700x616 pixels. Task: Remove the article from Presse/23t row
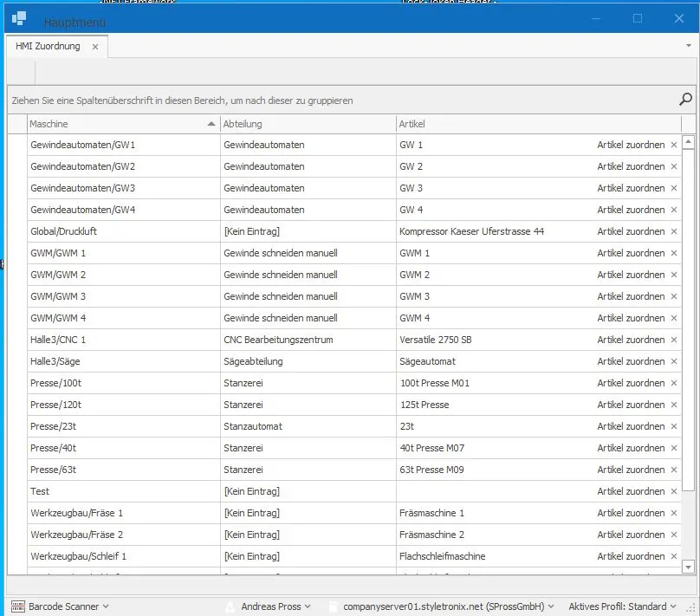[x=674, y=426]
